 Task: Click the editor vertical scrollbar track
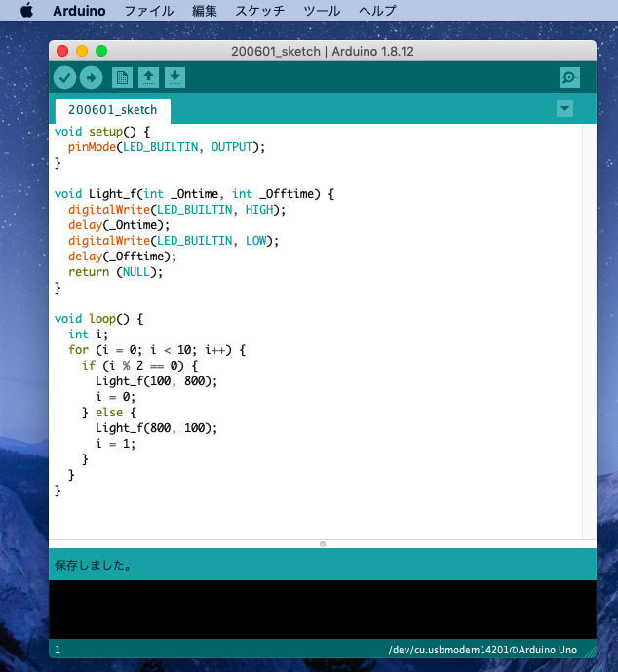tap(590, 332)
